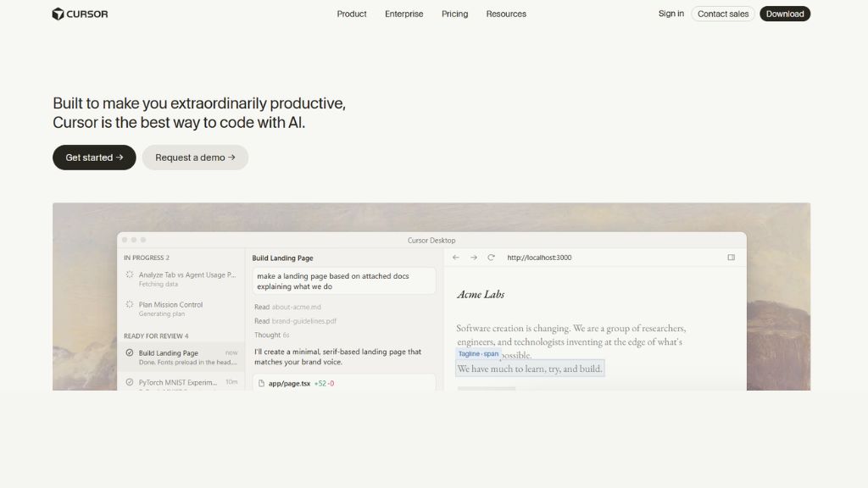Click the Build Landing Page chat title
Image resolution: width=868 pixels, height=488 pixels.
tap(282, 258)
